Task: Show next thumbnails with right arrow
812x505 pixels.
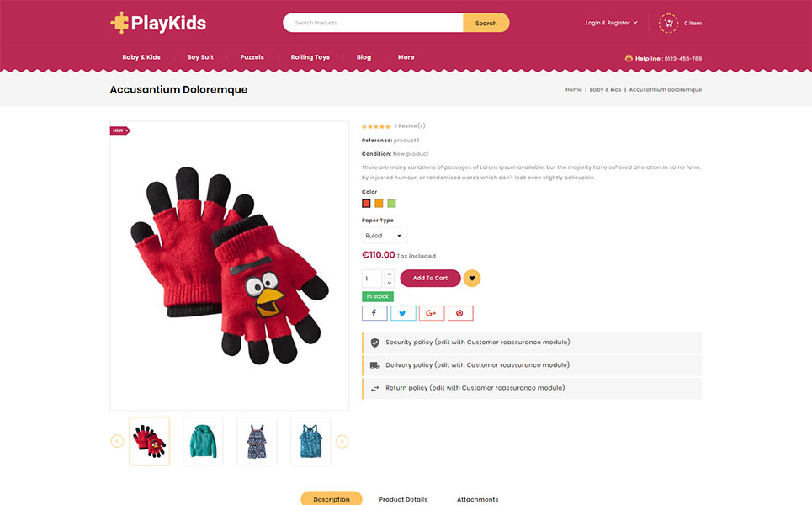Action: pyautogui.click(x=342, y=441)
